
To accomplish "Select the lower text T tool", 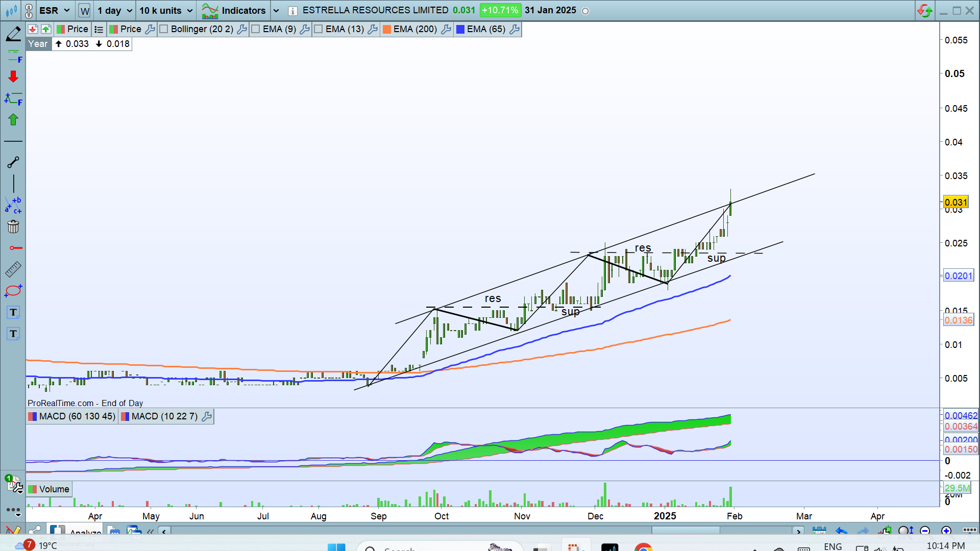I will (x=13, y=334).
